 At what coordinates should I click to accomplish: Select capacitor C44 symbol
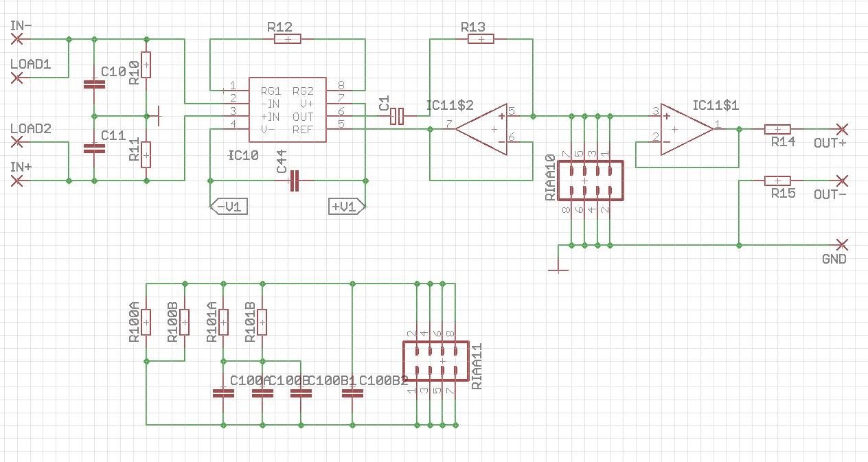[294, 181]
